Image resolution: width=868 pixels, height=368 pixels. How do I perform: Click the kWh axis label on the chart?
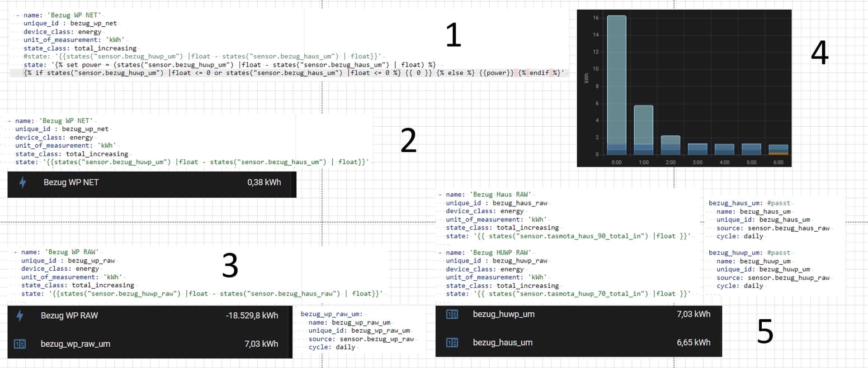coord(586,78)
